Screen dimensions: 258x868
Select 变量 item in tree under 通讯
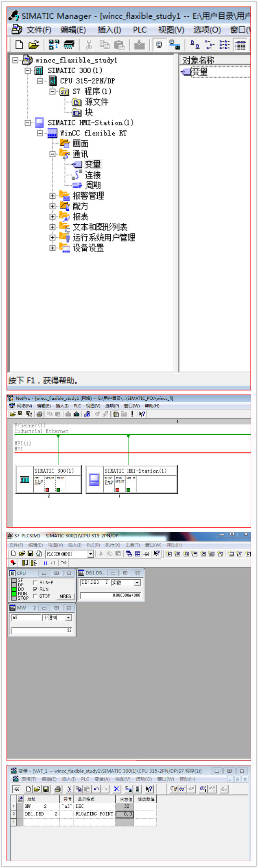tap(92, 164)
